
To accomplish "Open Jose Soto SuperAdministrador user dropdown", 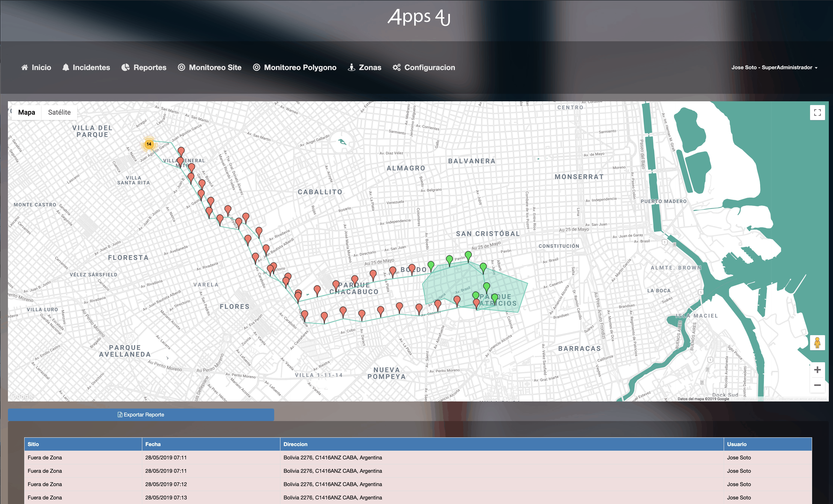I will coord(774,67).
